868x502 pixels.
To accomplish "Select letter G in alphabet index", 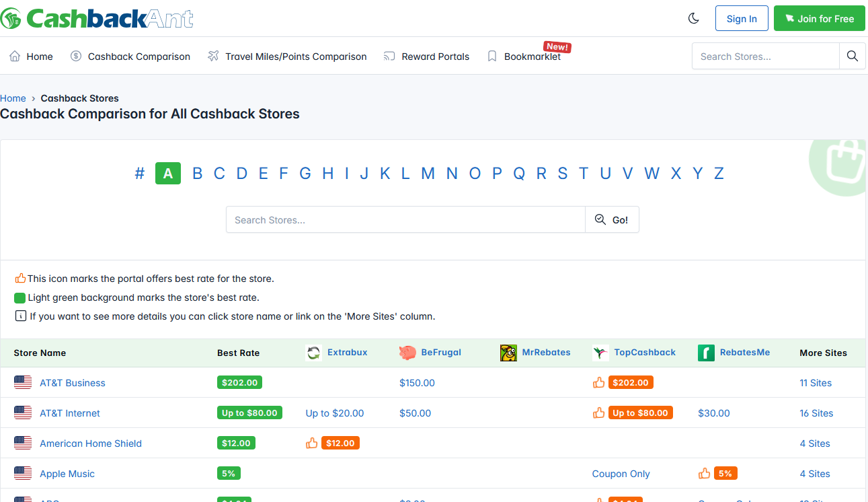I will tap(305, 174).
